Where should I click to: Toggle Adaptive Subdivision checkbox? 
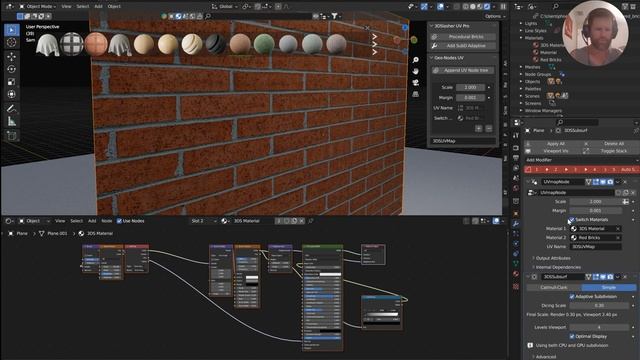[571, 296]
